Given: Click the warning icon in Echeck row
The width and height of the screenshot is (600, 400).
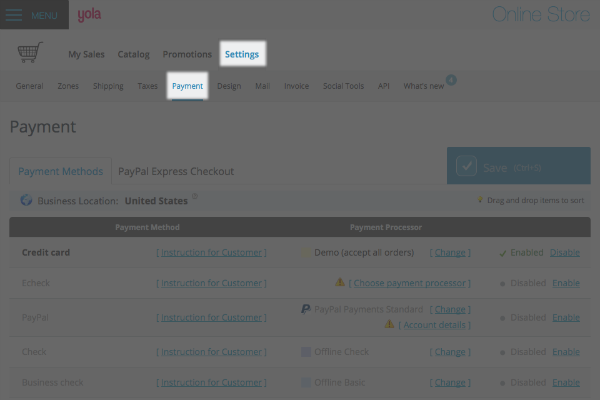Looking at the screenshot, I should coord(340,283).
